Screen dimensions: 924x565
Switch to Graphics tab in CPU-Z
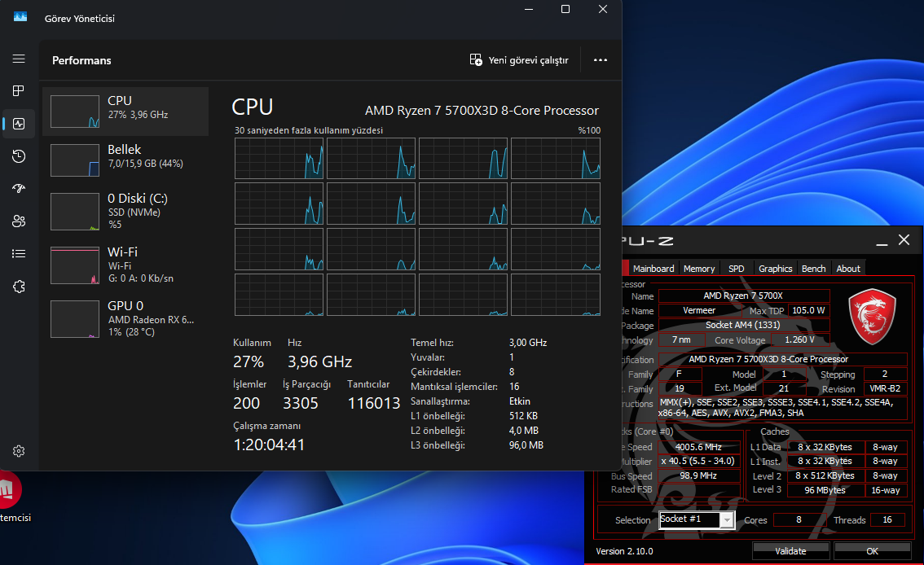[x=775, y=269]
